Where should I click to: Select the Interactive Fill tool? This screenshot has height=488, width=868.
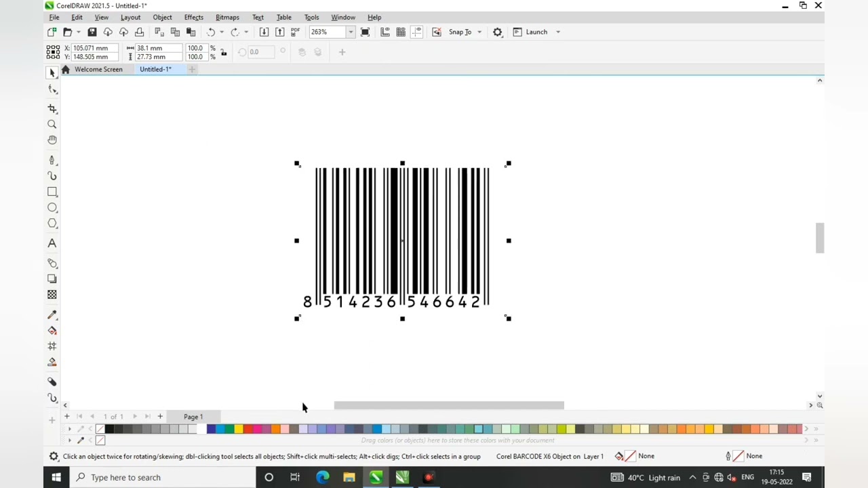pos(52,331)
